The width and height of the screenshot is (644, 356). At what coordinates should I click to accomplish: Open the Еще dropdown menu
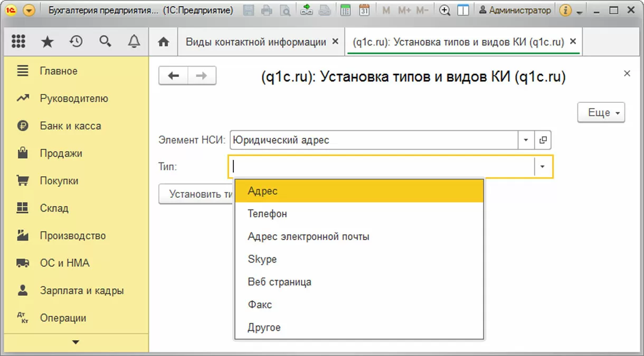pos(601,112)
